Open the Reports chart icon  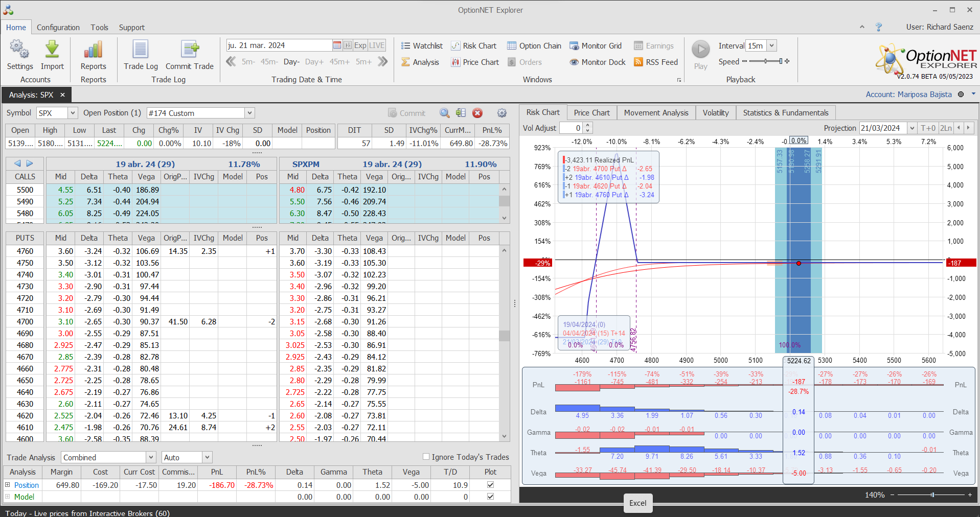tap(93, 50)
